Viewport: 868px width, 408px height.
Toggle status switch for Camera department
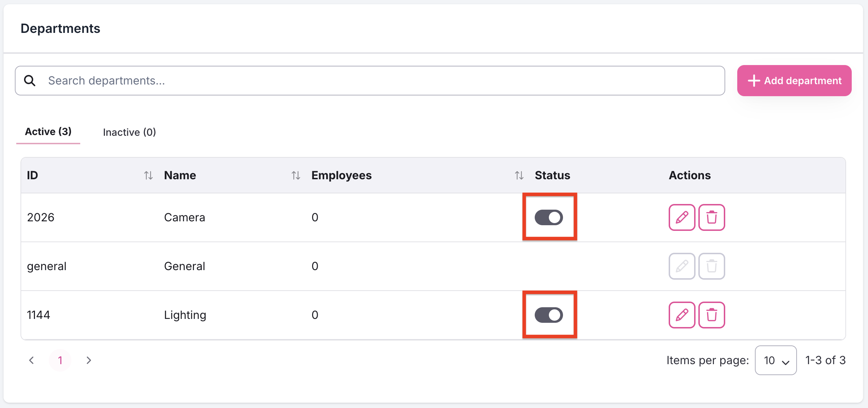(x=549, y=217)
